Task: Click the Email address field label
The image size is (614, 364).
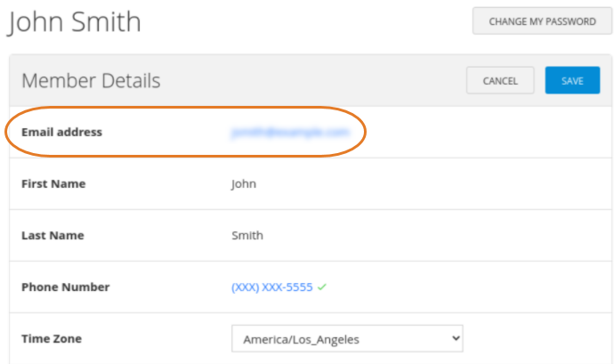Action: (62, 132)
